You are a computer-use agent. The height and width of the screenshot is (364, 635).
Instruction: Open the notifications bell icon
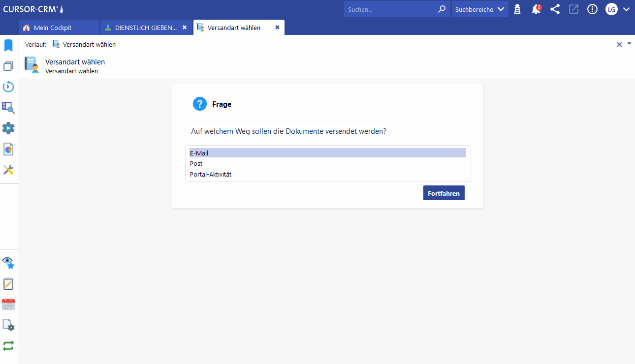[536, 9]
